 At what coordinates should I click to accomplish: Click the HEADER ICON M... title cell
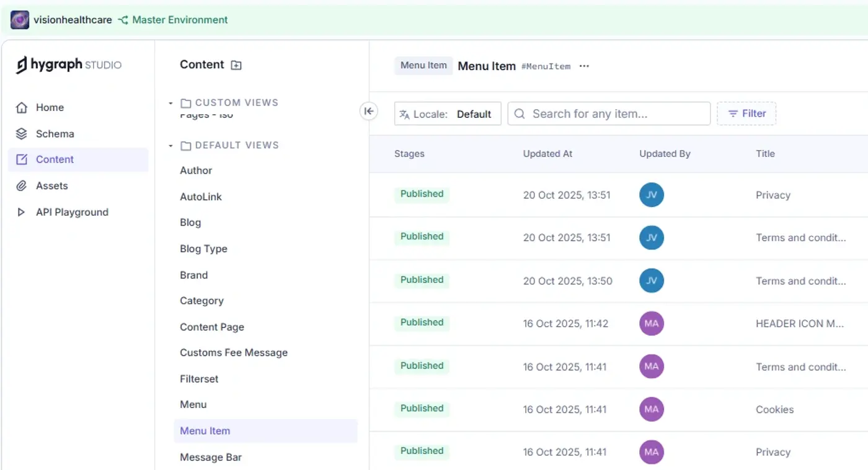800,324
